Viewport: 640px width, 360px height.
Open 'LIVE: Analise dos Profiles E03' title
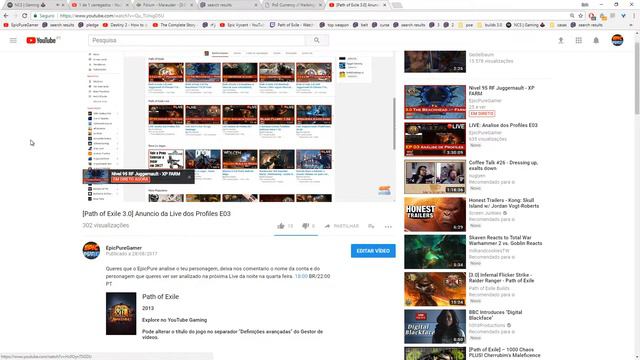click(x=503, y=125)
